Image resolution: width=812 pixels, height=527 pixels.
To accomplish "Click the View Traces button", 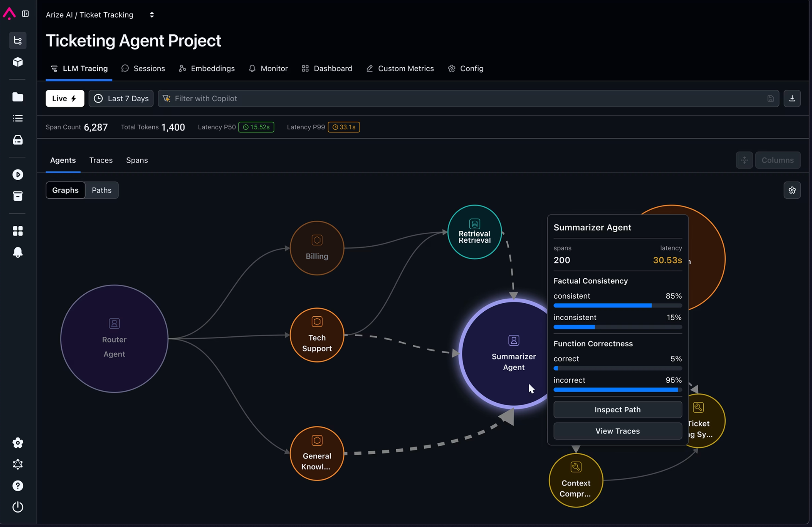I will [617, 431].
